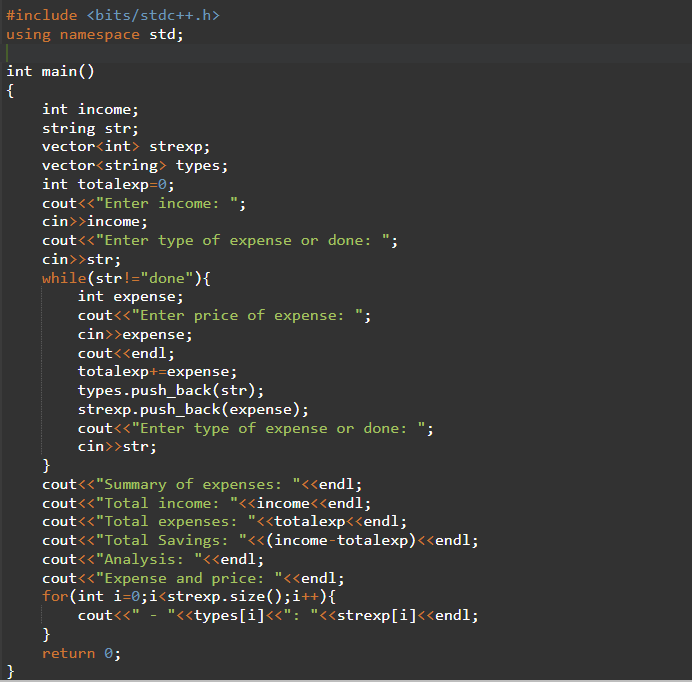Click the 'types.push_back(str);' line
Viewport: 692px width, 682px height.
(x=171, y=391)
